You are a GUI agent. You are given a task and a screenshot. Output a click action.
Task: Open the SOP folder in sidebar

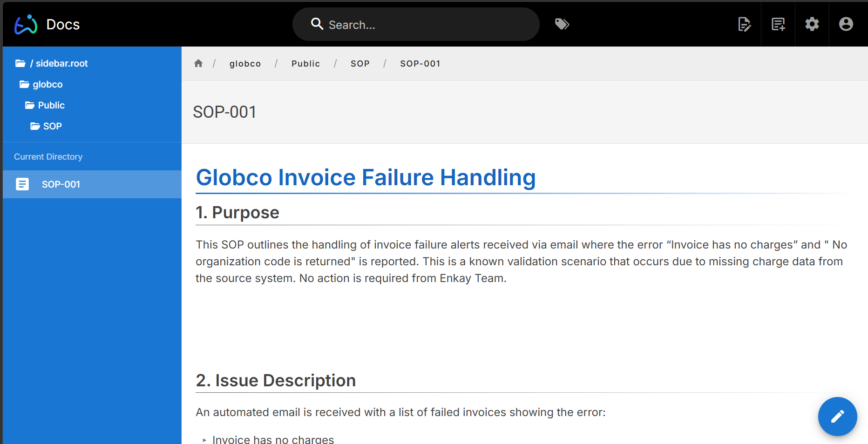52,126
